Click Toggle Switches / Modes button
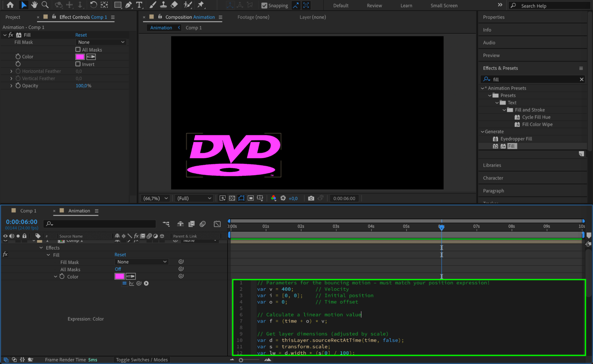The width and height of the screenshot is (593, 364). pyautogui.click(x=142, y=360)
